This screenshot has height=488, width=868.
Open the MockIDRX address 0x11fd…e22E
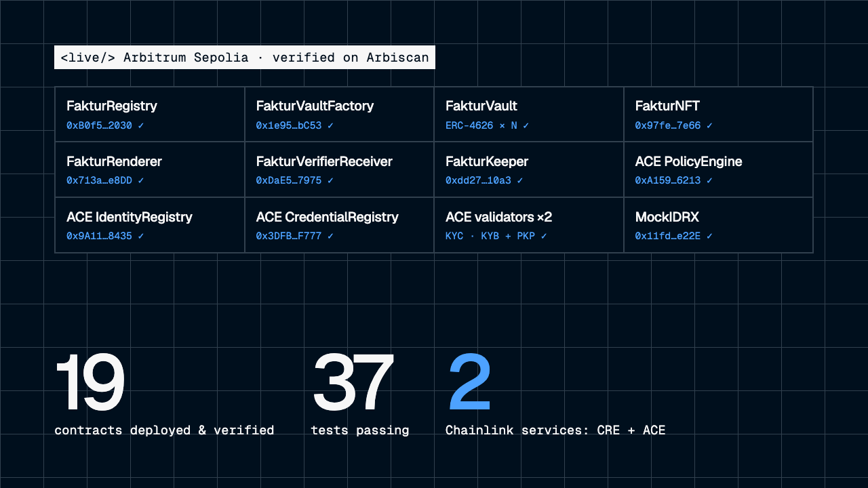pyautogui.click(x=674, y=237)
